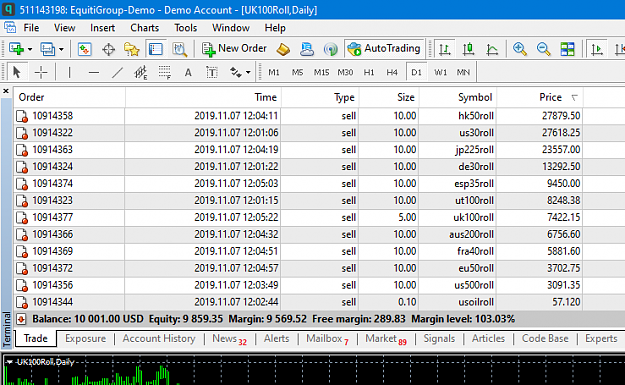Open the Mailbox tab

327,338
